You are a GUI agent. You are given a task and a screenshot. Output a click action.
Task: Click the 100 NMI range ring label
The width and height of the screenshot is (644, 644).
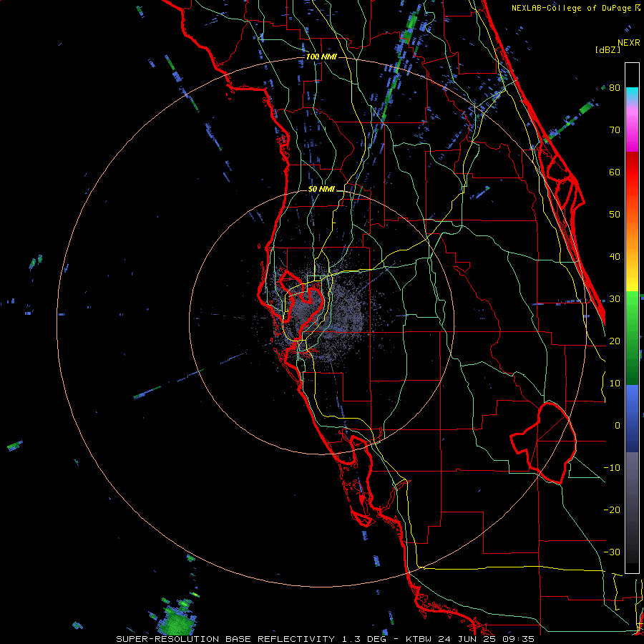(x=321, y=57)
